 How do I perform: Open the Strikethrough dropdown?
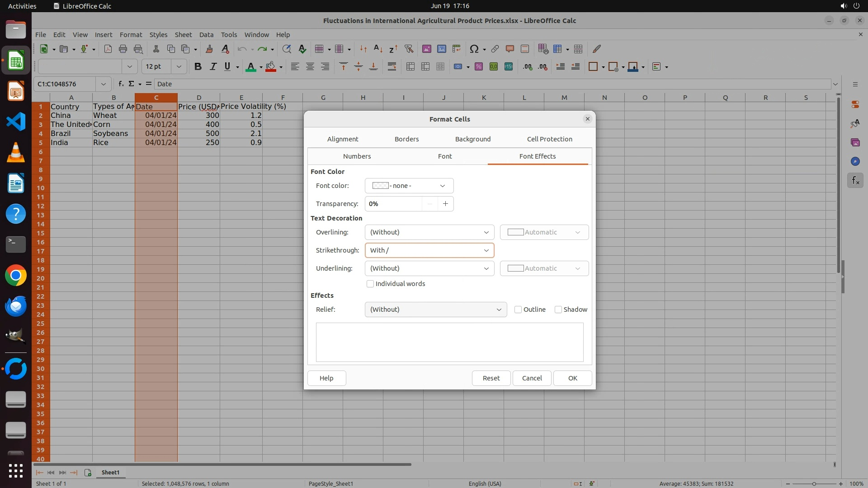pyautogui.click(x=429, y=250)
